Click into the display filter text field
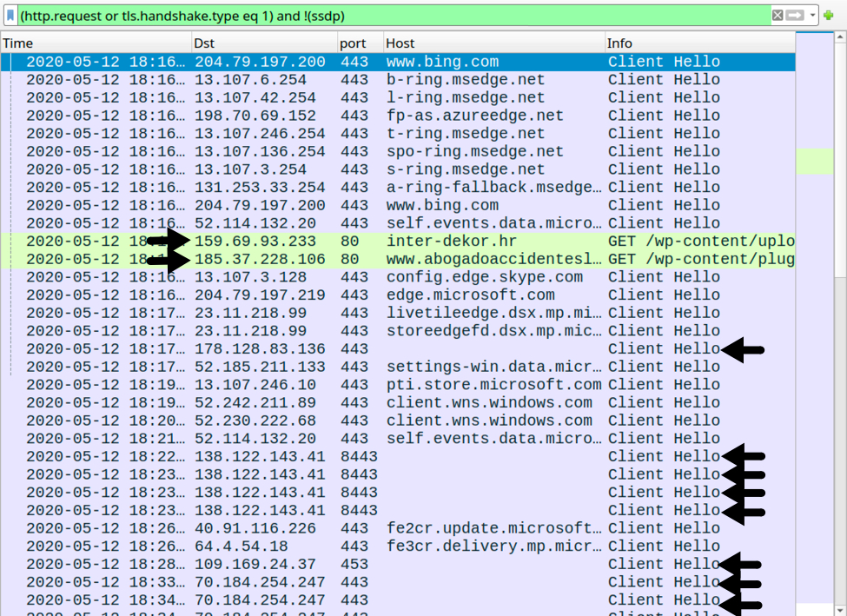Image resolution: width=847 pixels, height=616 pixels. [394, 16]
